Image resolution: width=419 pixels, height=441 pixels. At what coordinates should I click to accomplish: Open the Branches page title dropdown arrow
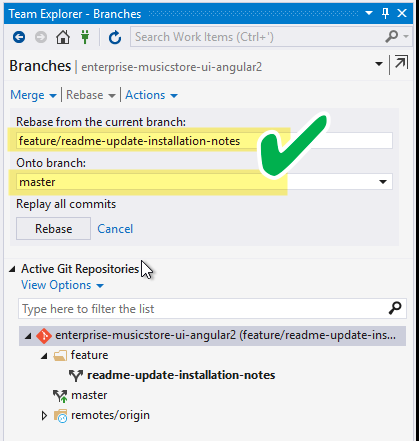tap(379, 64)
